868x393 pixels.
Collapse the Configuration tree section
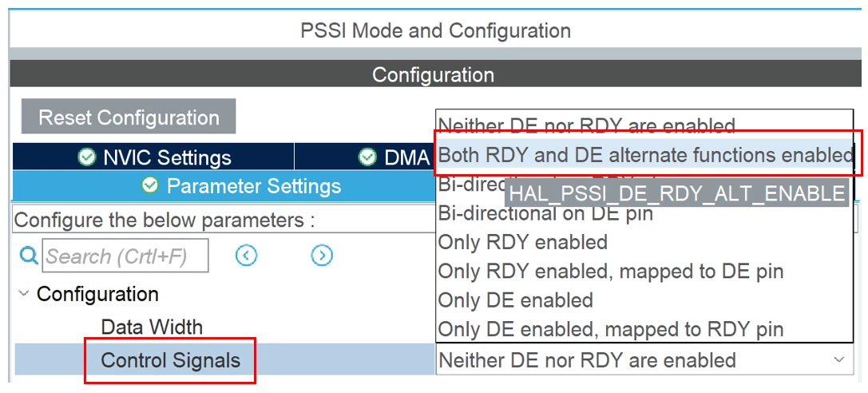tap(23, 293)
